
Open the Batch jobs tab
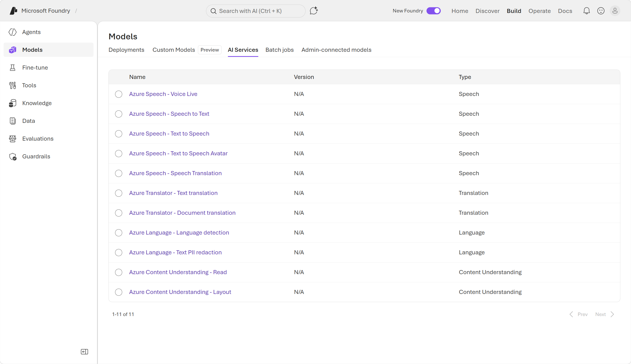279,50
